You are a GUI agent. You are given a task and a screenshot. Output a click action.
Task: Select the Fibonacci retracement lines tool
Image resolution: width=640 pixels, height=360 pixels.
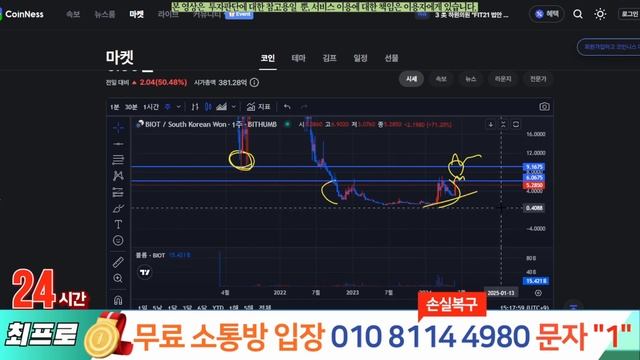[118, 160]
